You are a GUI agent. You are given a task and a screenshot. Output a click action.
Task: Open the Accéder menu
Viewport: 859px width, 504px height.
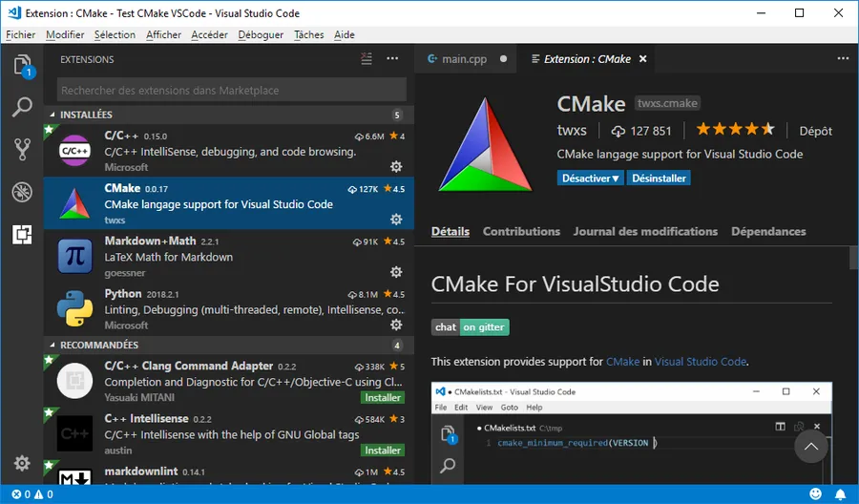tap(209, 34)
